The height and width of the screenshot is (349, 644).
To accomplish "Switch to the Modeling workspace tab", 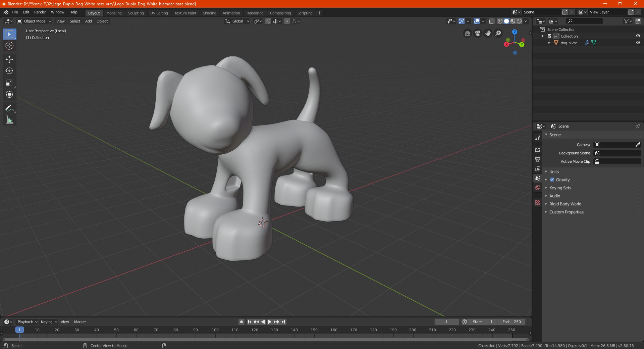I will click(114, 13).
